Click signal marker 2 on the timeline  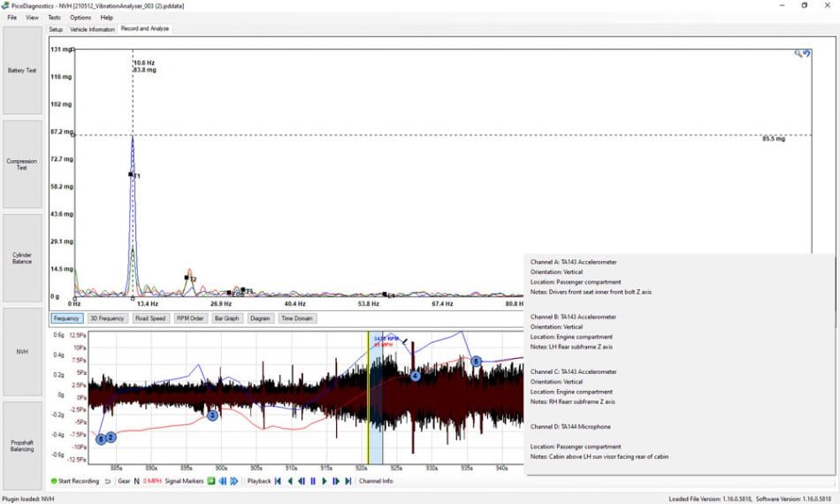point(111,437)
